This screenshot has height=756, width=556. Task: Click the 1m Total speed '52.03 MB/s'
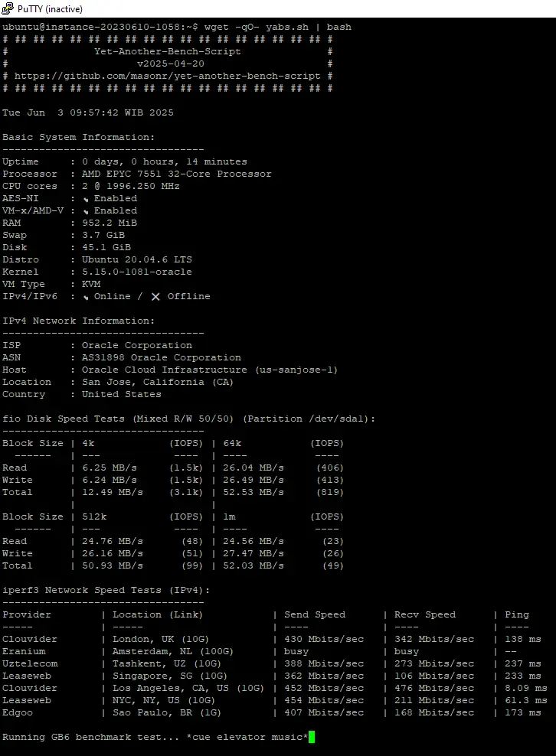click(253, 565)
